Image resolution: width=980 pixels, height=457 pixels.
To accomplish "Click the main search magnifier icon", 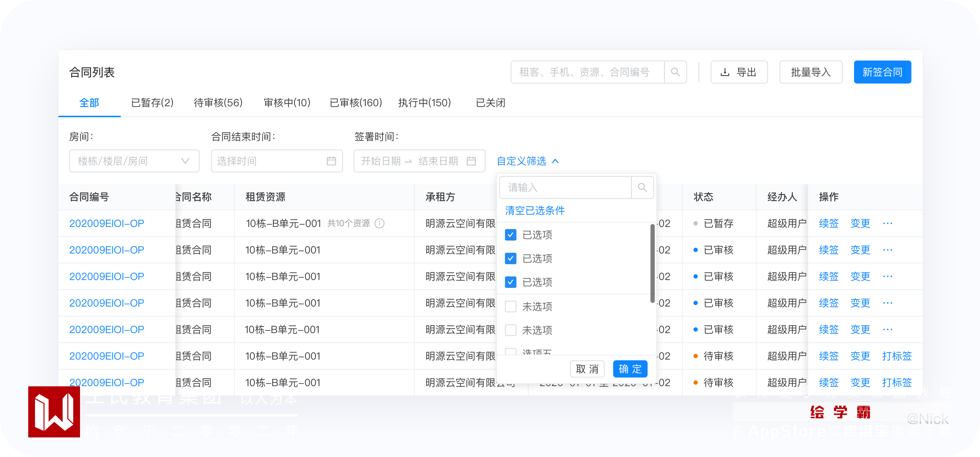I will click(x=675, y=72).
